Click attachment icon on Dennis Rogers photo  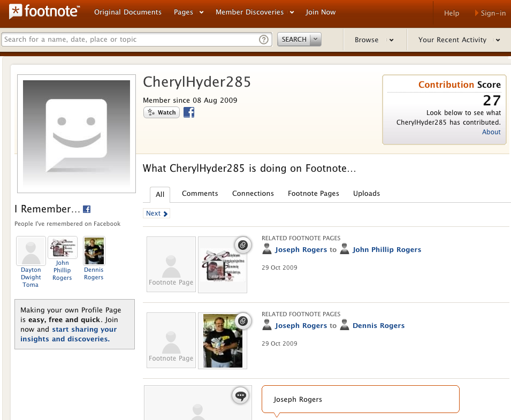(242, 321)
